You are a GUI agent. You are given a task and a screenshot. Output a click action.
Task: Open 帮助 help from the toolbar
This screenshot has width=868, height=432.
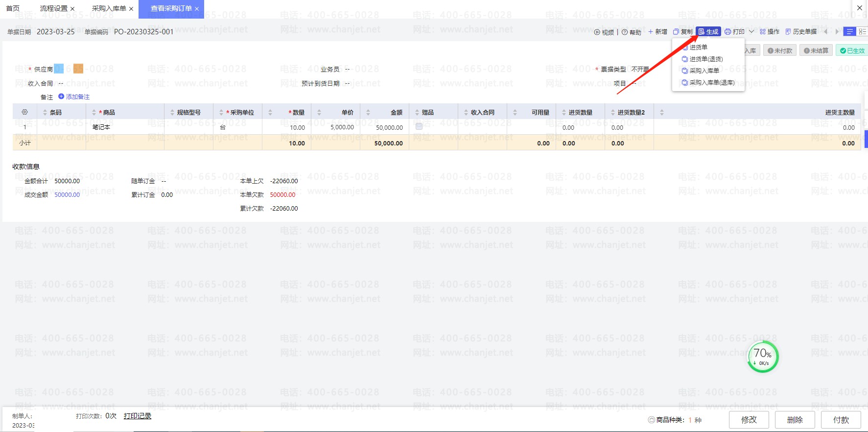click(x=631, y=32)
